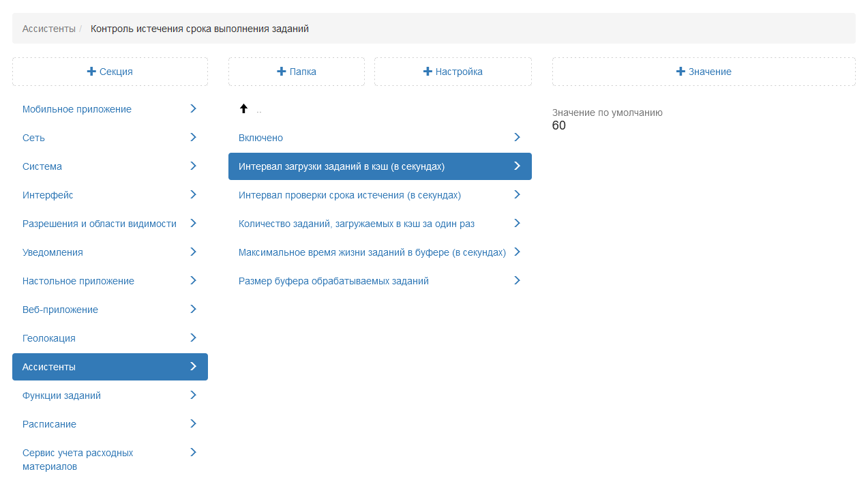
Task: Open the Уведомления section
Action: [x=53, y=252]
